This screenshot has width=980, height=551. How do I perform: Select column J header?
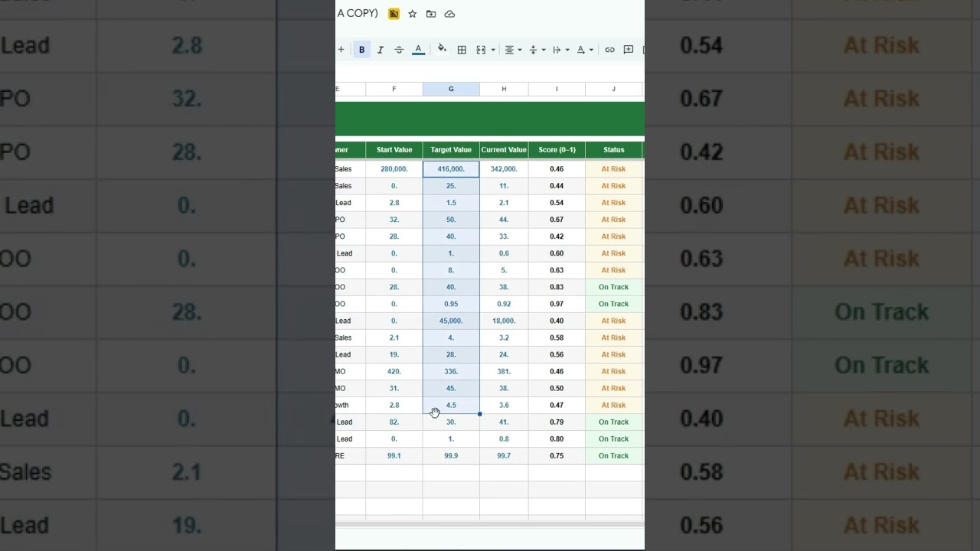point(613,89)
